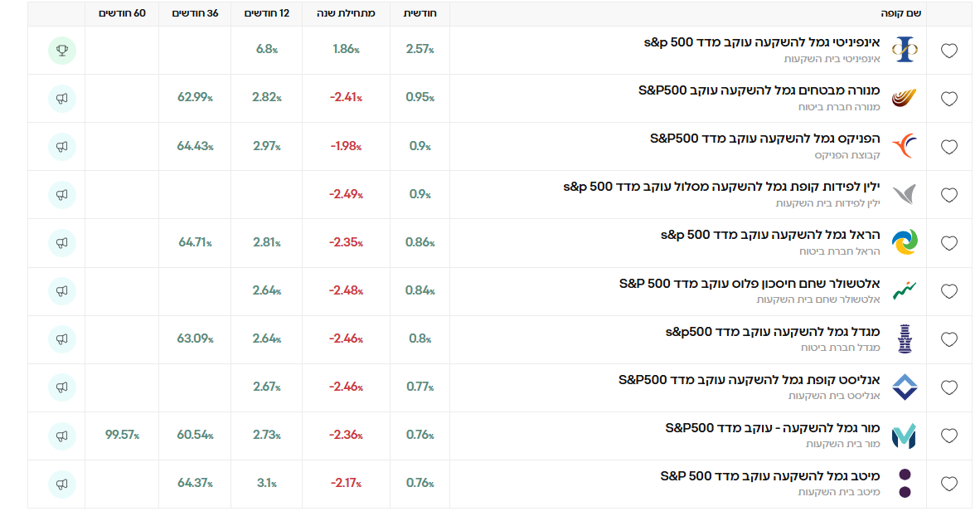Favorite the Infinity fund with the heart
This screenshot has height=526, width=980.
[x=949, y=51]
